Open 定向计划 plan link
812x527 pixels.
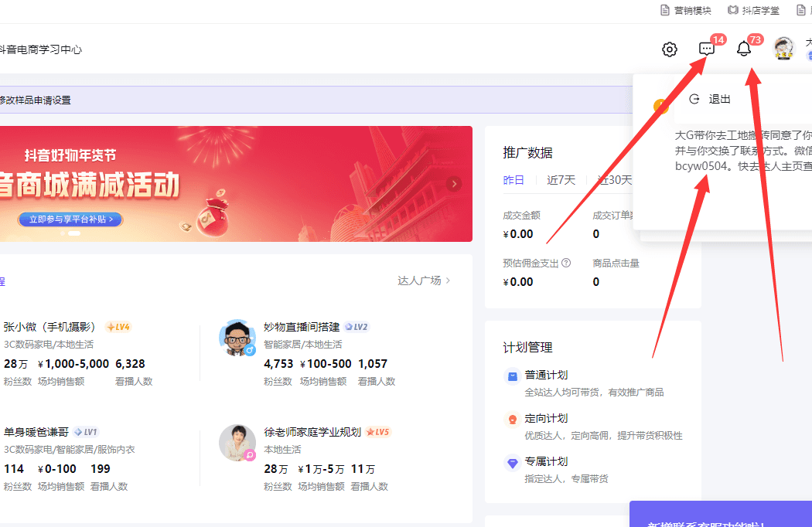click(x=546, y=418)
